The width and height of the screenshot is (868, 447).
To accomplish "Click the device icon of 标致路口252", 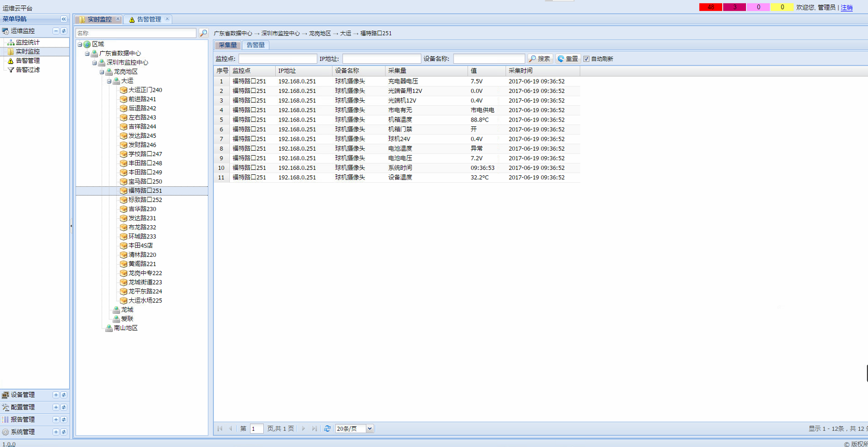I will click(x=124, y=200).
